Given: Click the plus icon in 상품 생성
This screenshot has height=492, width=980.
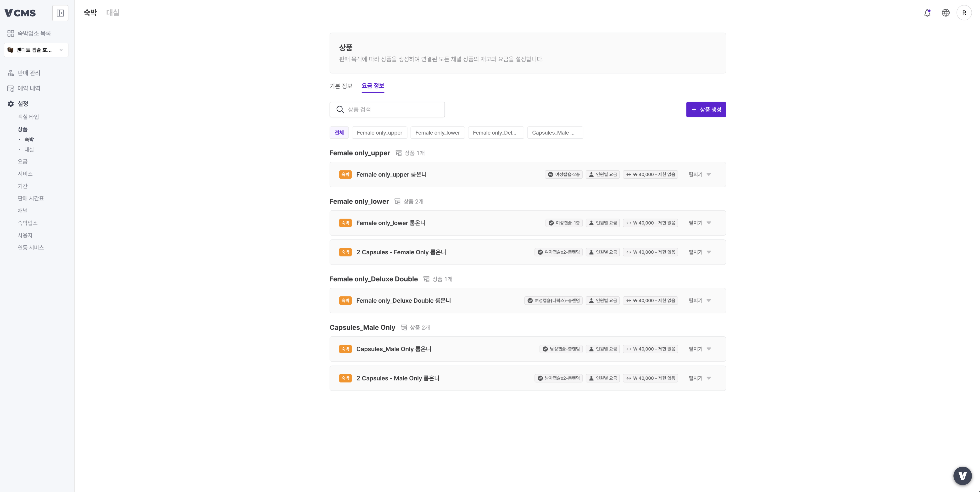Looking at the screenshot, I should [x=694, y=110].
